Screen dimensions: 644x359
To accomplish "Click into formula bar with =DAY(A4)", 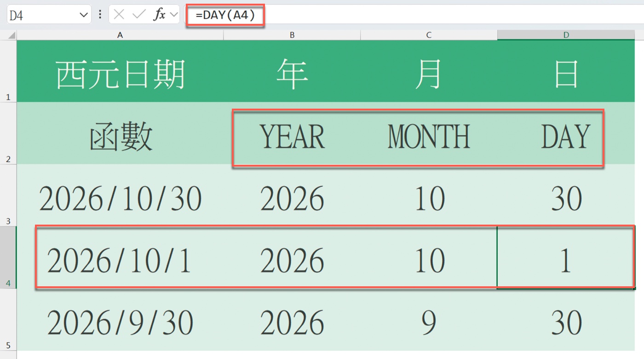I will coord(414,15).
